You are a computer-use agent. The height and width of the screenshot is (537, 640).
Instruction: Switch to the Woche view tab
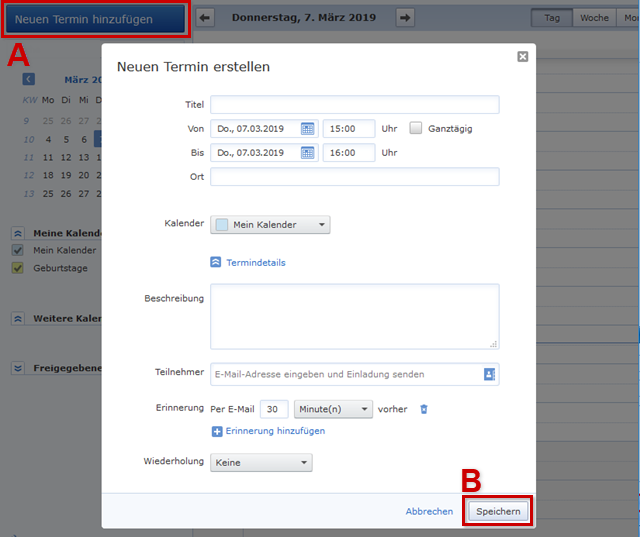click(x=594, y=18)
